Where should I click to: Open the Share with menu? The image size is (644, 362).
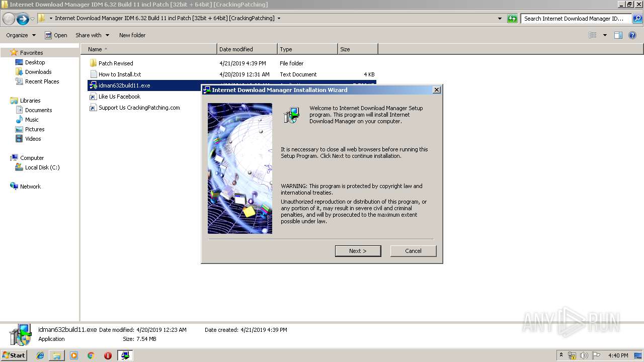92,35
